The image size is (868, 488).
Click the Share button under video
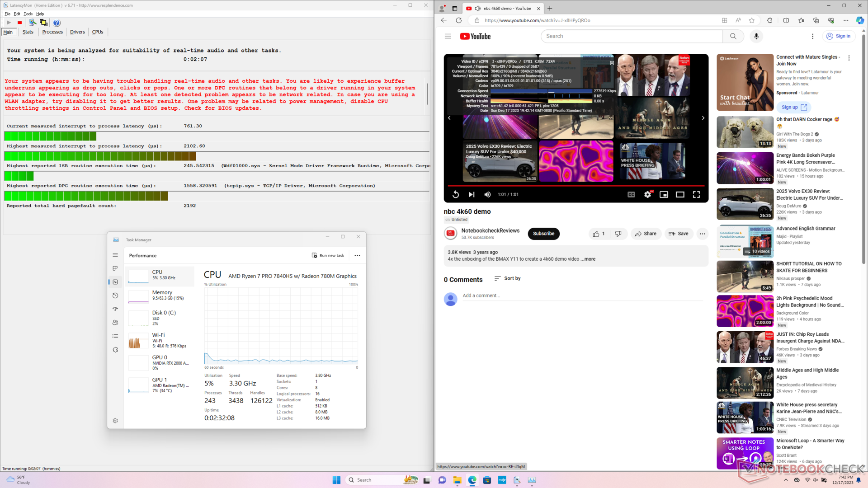coord(646,234)
